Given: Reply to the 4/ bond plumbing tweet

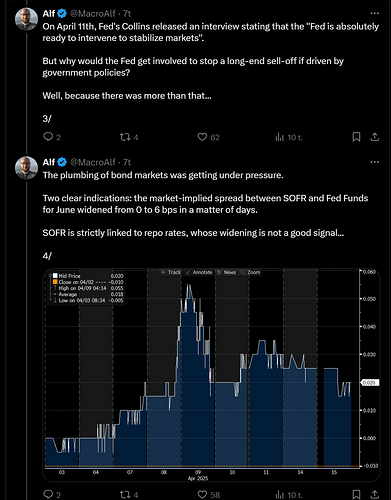Looking at the screenshot, I should (x=48, y=494).
